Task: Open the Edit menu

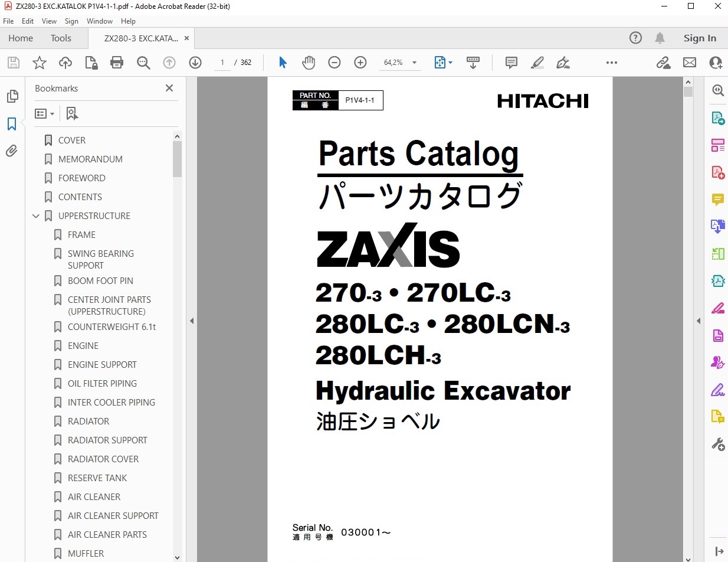Action: 28,21
